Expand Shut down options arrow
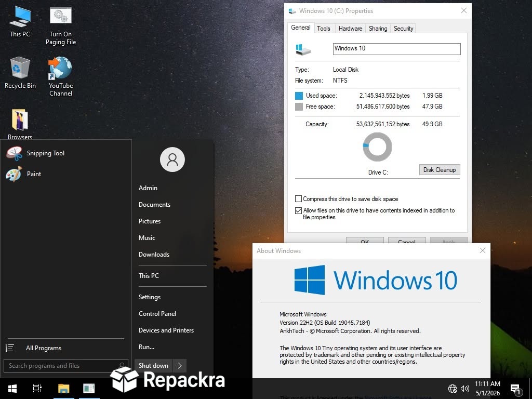Image resolution: width=532 pixels, height=399 pixels. click(x=180, y=365)
